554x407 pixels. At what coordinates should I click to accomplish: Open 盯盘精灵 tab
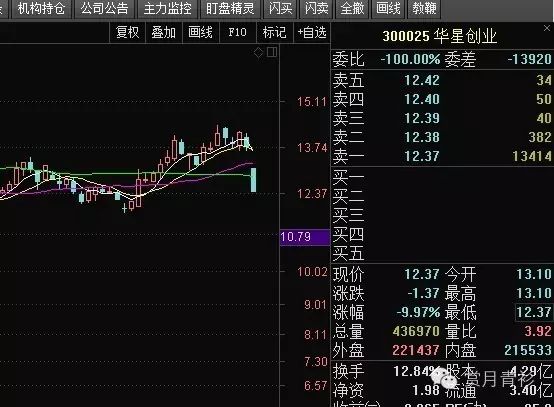(230, 8)
